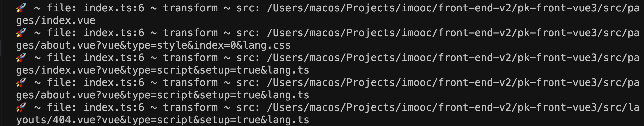644x126 pixels.
Task: Click about.vue?vue&type=script&setup=true&lang.ts path text
Action: click(x=163, y=95)
